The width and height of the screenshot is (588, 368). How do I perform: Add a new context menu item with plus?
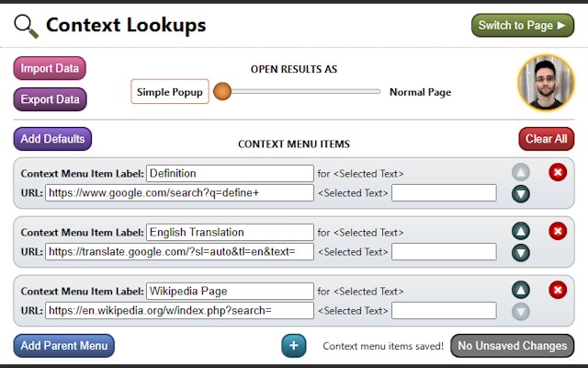pos(293,346)
